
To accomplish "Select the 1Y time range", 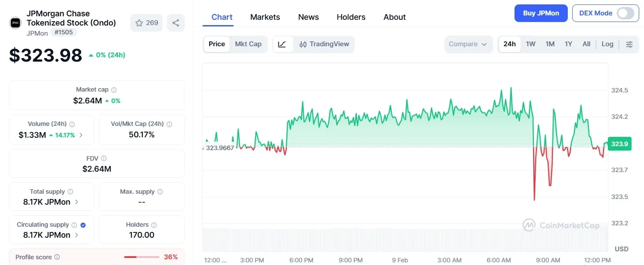I will 568,44.
